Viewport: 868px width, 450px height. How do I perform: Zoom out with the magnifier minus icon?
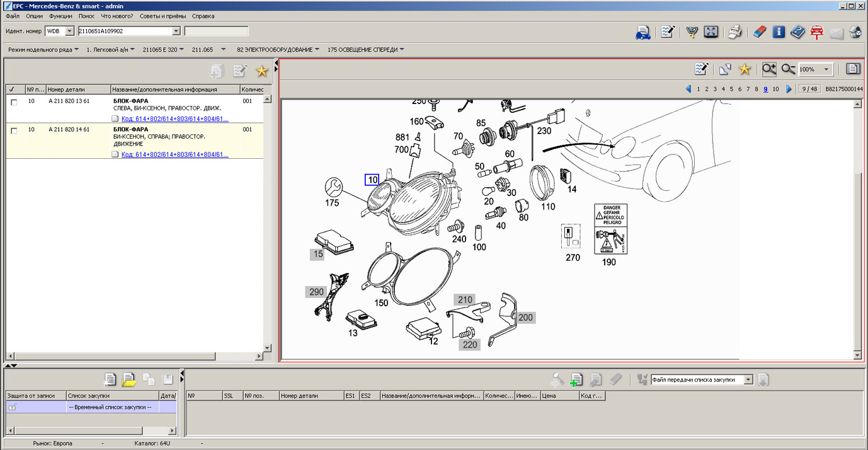tap(788, 69)
